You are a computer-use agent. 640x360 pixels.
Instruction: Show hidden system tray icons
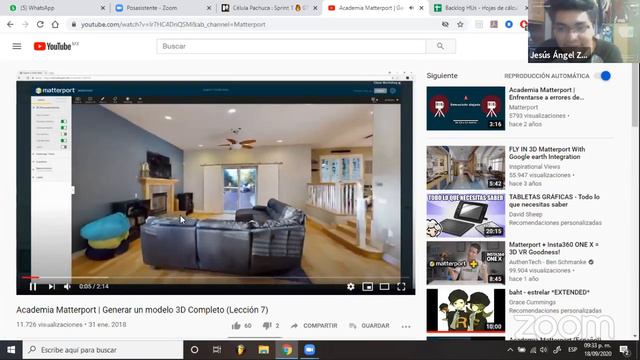pyautogui.click(x=510, y=350)
